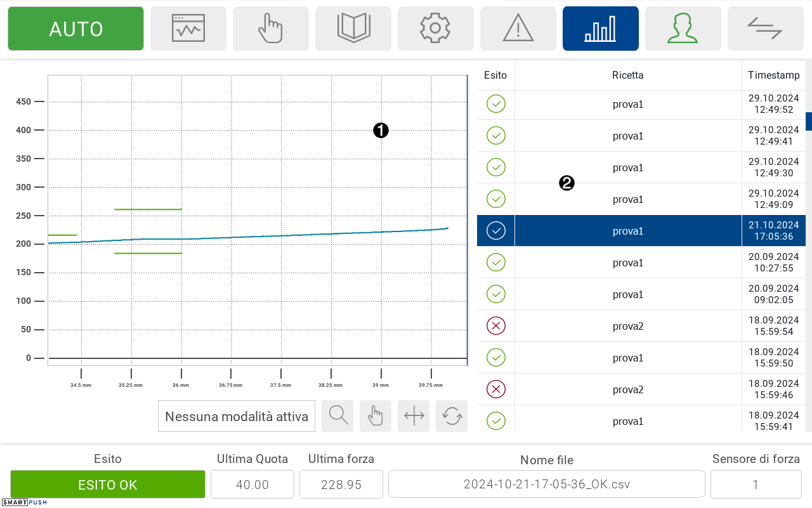Open the alarms warning triangle icon

[x=518, y=29]
